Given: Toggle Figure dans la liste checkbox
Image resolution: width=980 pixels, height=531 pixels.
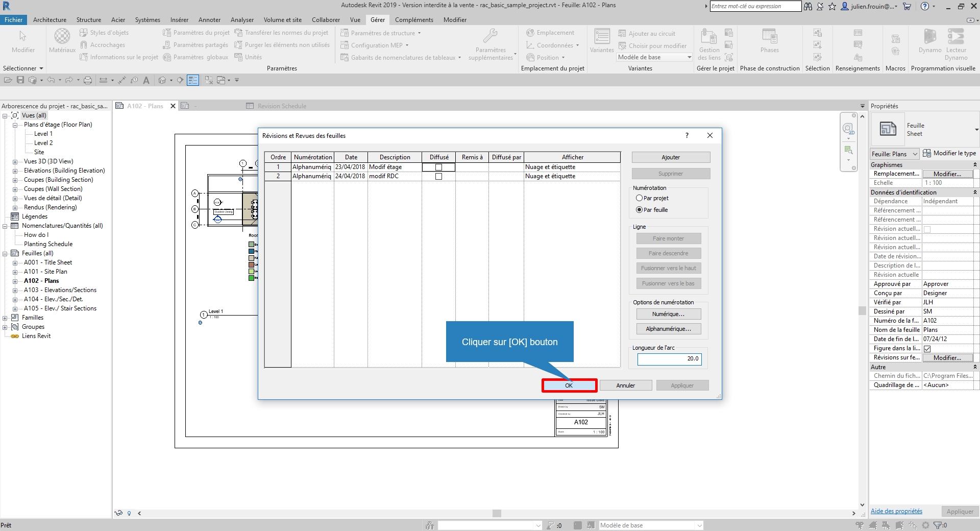Looking at the screenshot, I should [927, 349].
